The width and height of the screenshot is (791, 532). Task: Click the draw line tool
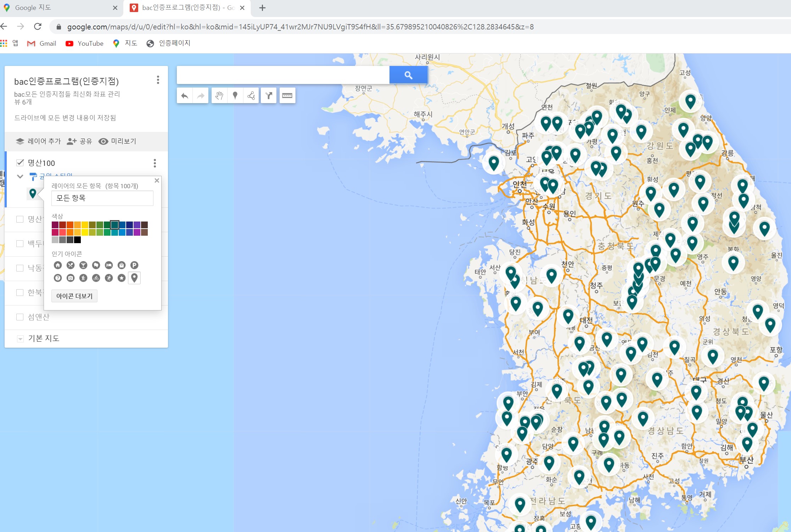pyautogui.click(x=251, y=95)
